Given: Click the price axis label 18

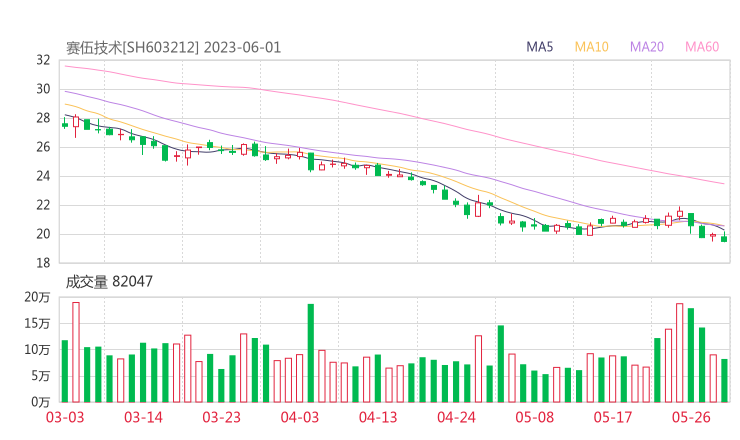Looking at the screenshot, I should (43, 263).
